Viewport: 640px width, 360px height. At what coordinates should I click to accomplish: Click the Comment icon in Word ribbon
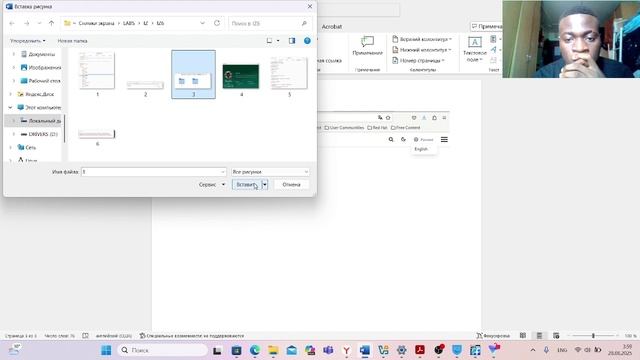(x=367, y=42)
